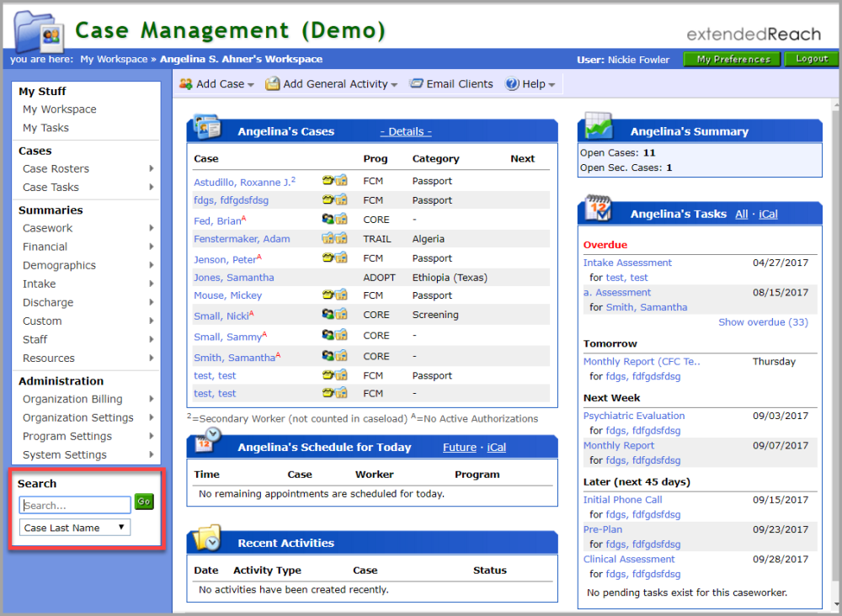Image resolution: width=842 pixels, height=616 pixels.
Task: Expand the Case Rosters submenu
Action: click(152, 168)
